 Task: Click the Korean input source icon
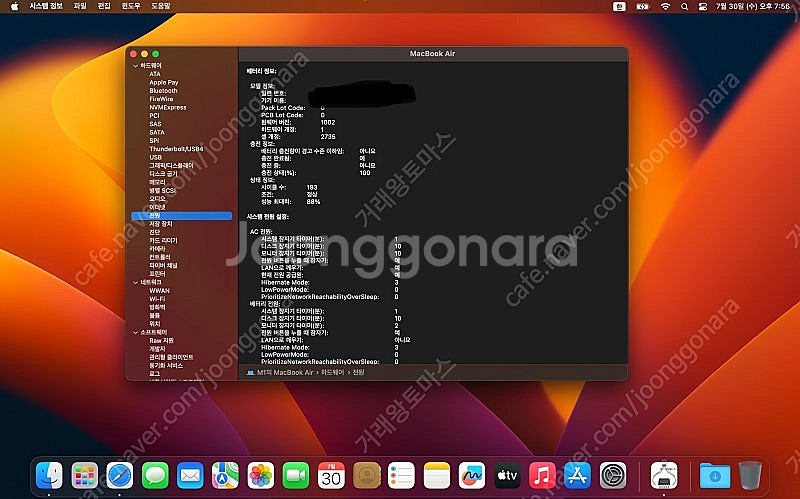point(619,7)
